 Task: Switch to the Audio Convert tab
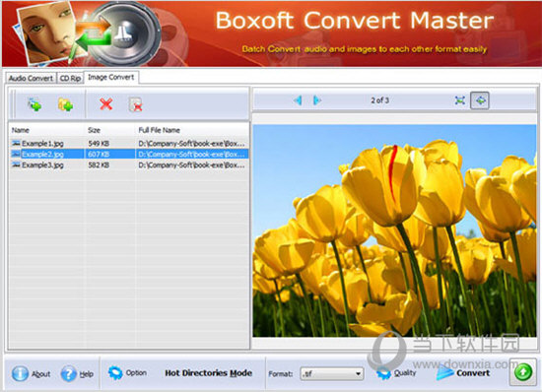[32, 79]
